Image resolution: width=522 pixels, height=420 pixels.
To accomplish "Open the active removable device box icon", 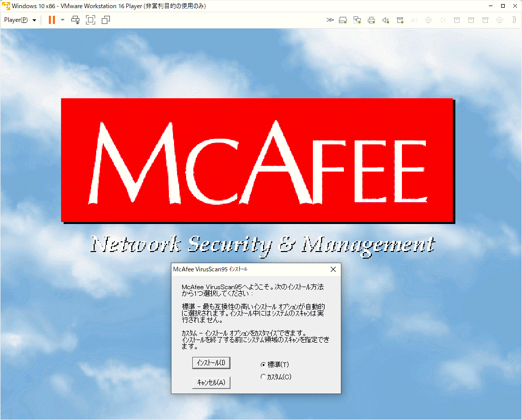I will [400, 20].
